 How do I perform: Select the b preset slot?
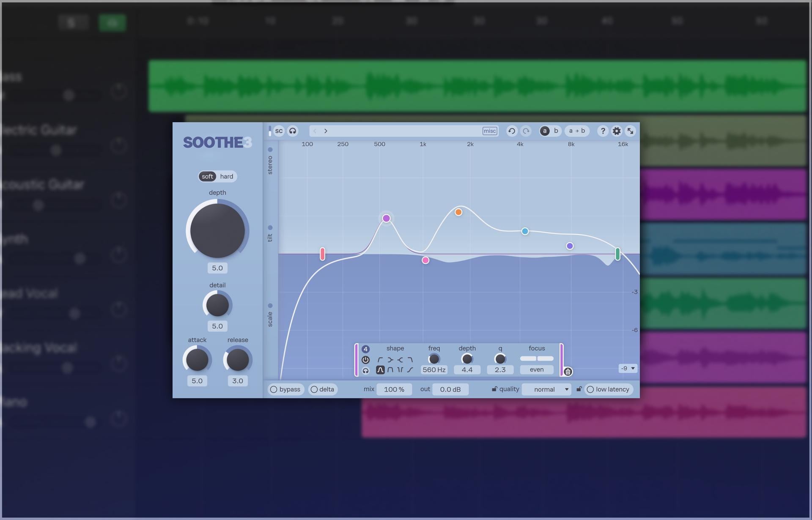coord(556,131)
